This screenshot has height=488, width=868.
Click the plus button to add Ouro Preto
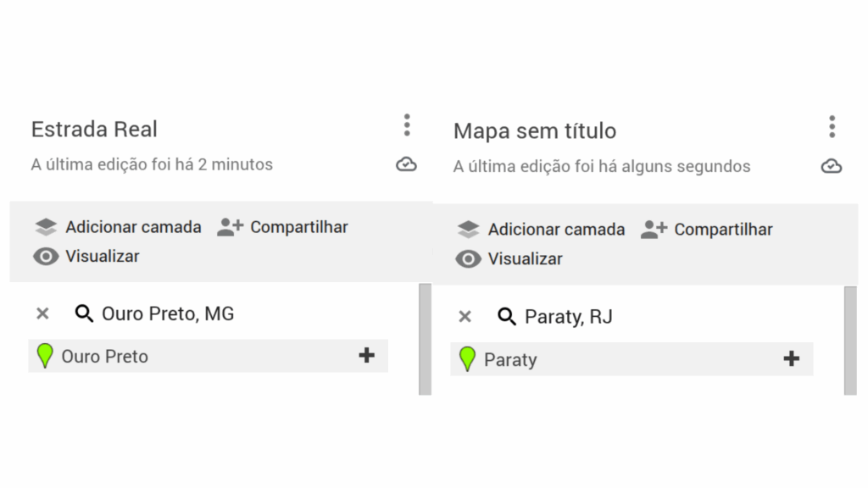366,355
